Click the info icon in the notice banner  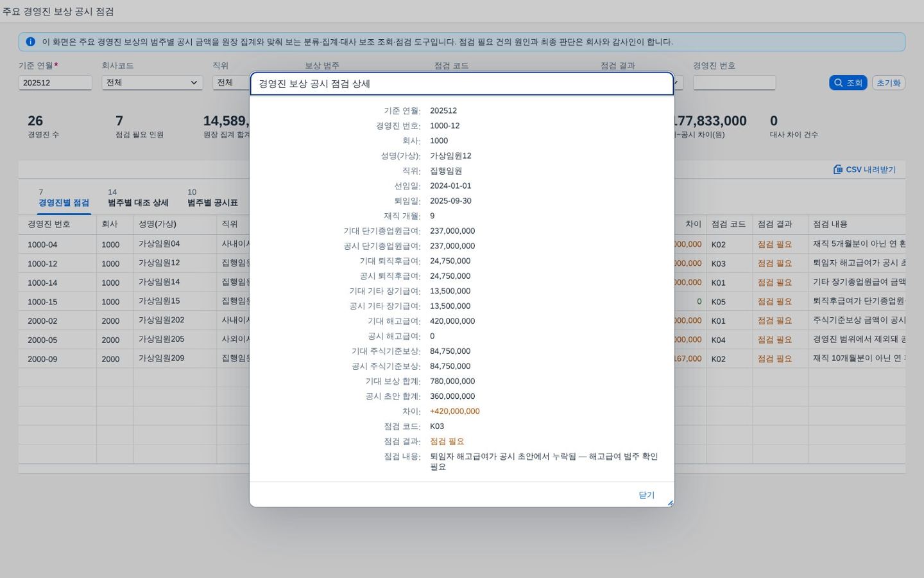pos(30,42)
